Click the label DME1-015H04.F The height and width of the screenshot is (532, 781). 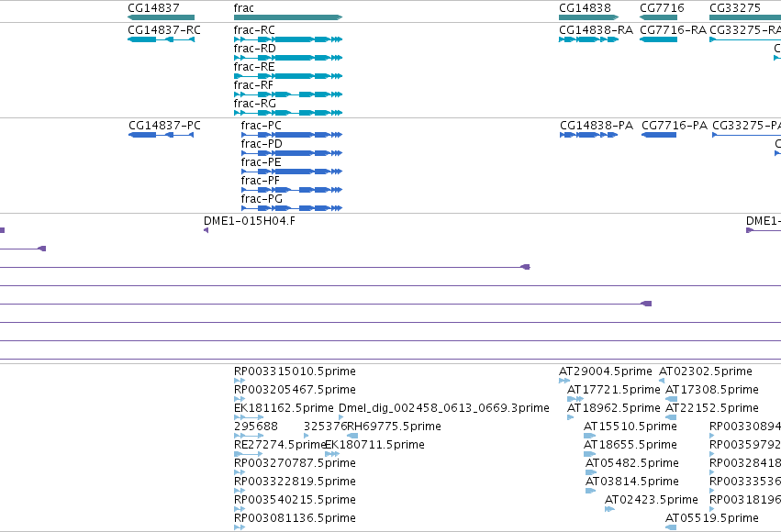click(250, 221)
